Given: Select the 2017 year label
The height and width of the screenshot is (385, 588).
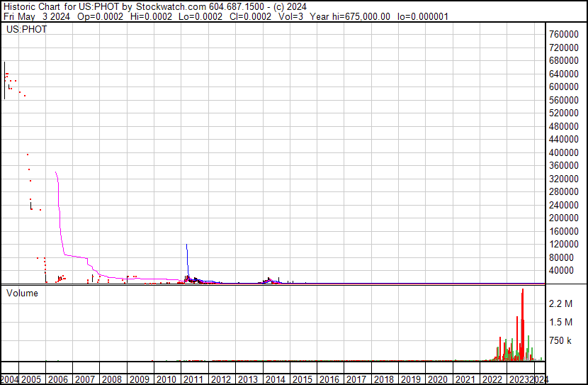Looking at the screenshot, I should pyautogui.click(x=356, y=379).
